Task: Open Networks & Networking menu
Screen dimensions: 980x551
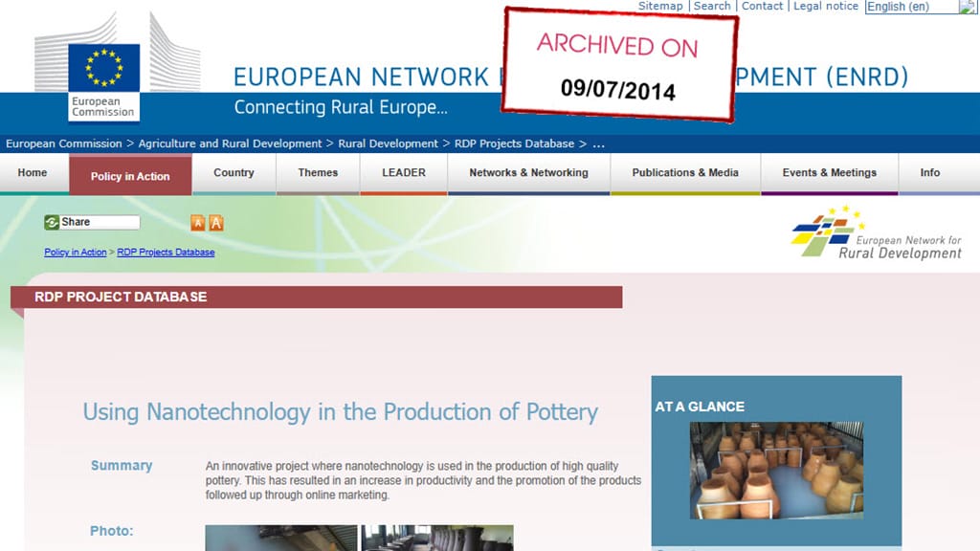Action: (x=528, y=173)
